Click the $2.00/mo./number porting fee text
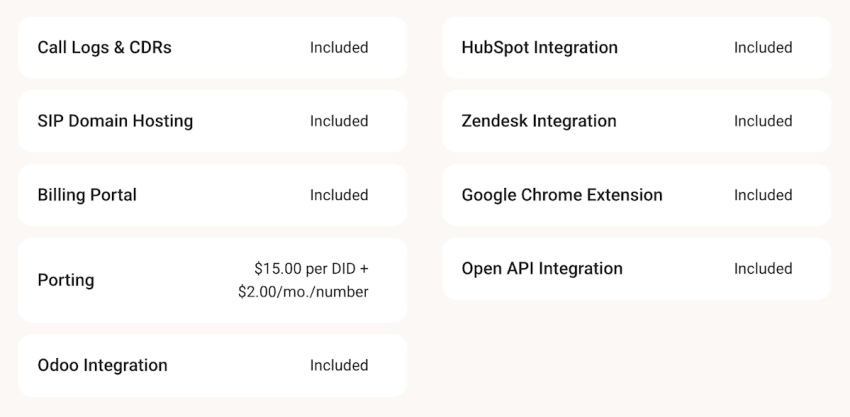 pyautogui.click(x=303, y=292)
